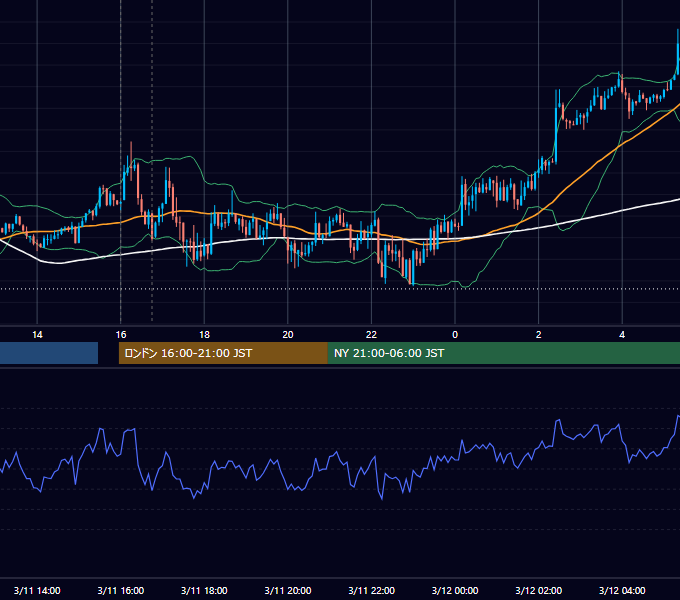Click the 3/12 00:00 date label
The image size is (680, 600).
455,590
